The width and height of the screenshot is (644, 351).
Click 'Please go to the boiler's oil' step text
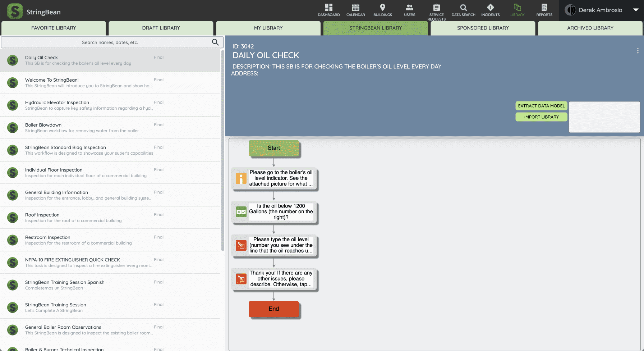point(281,178)
